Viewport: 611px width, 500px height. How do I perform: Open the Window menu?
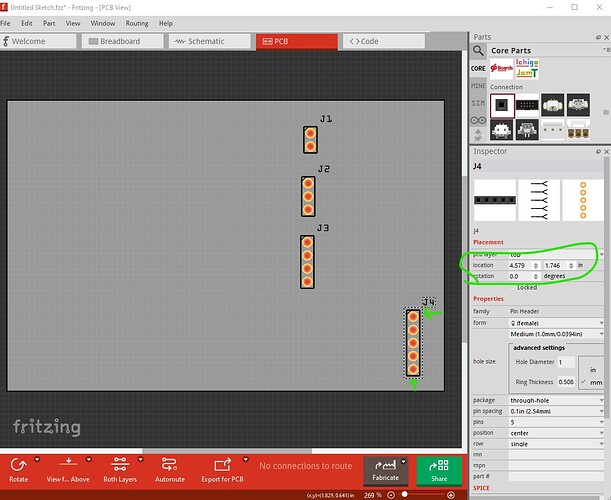point(103,23)
